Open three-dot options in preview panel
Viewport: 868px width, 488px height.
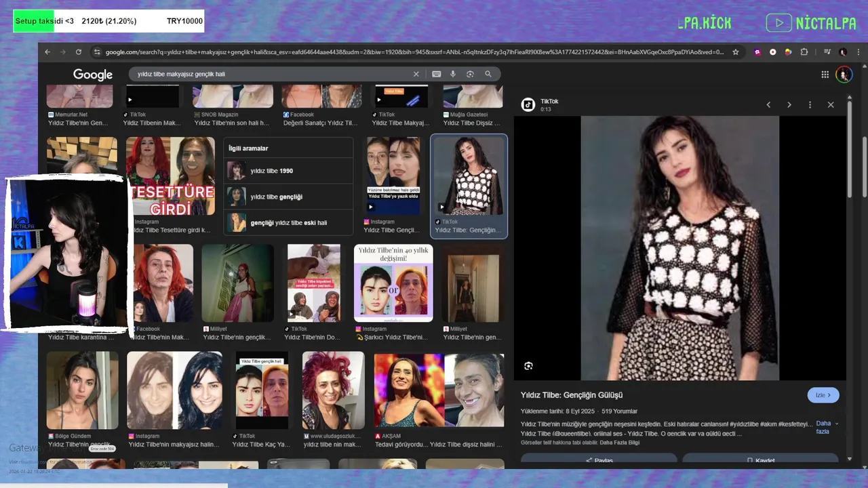[x=810, y=105]
